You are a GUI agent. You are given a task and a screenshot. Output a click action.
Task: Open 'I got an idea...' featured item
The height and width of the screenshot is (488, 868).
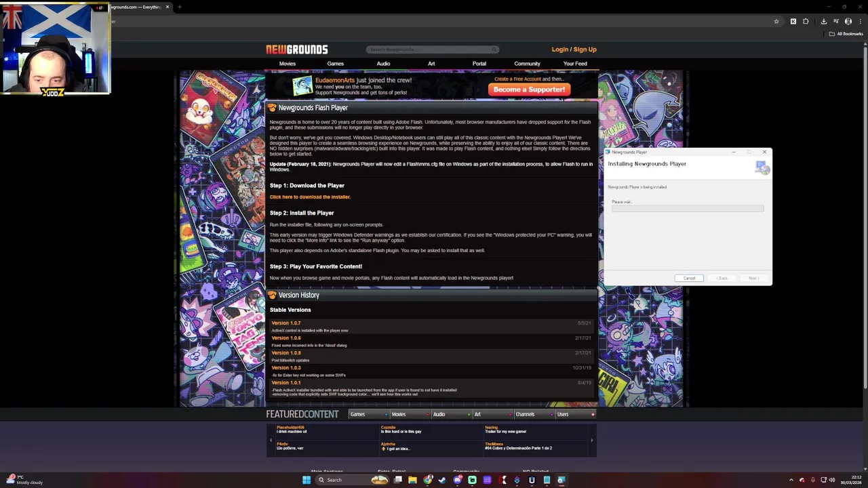tap(399, 449)
